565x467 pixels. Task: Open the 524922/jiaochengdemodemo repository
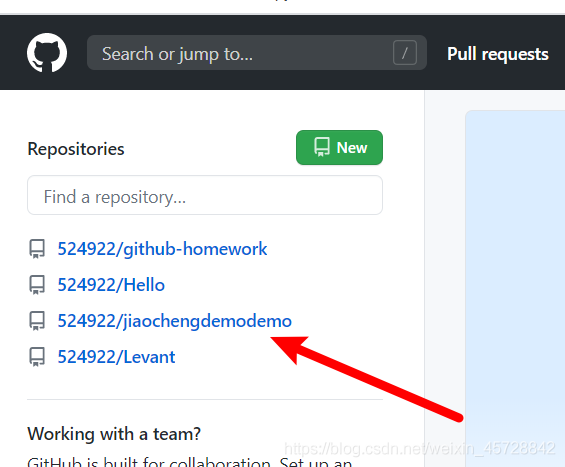point(174,321)
